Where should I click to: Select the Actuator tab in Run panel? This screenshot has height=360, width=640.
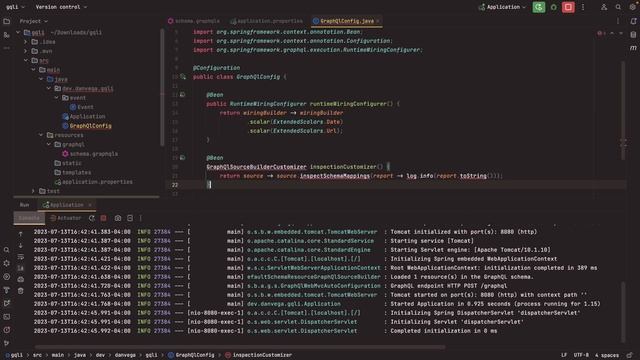pos(65,218)
